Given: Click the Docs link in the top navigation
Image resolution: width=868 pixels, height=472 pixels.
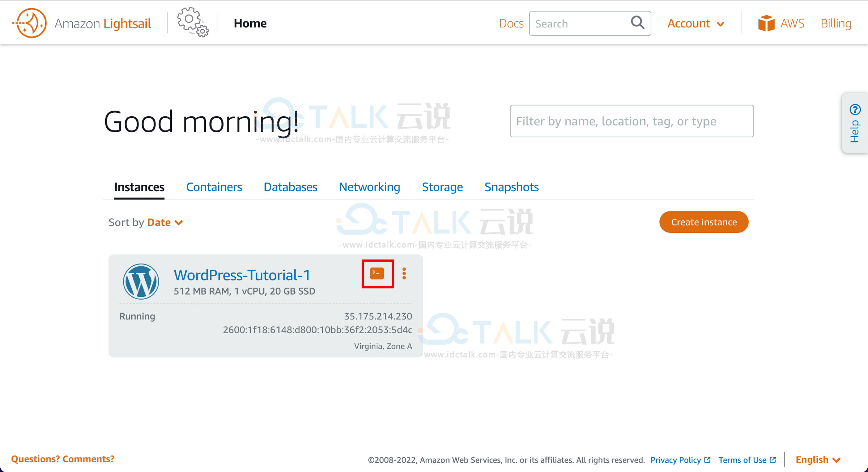Looking at the screenshot, I should click(510, 23).
